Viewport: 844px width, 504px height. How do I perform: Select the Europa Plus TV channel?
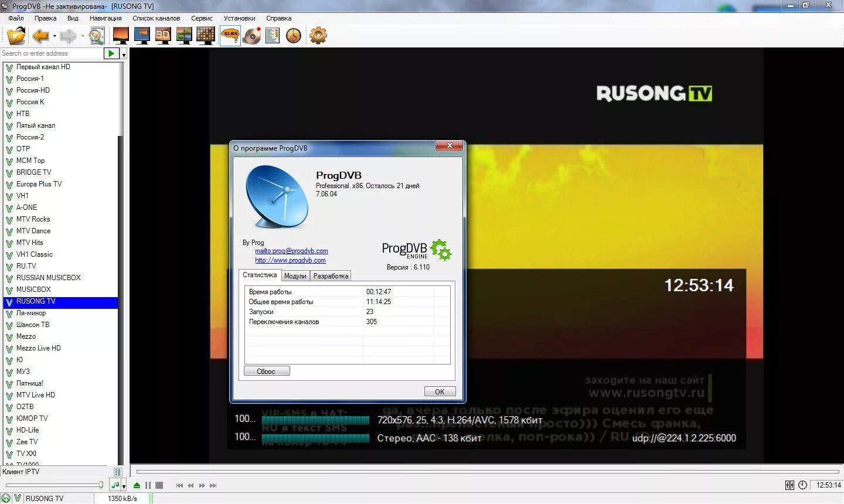(x=39, y=184)
